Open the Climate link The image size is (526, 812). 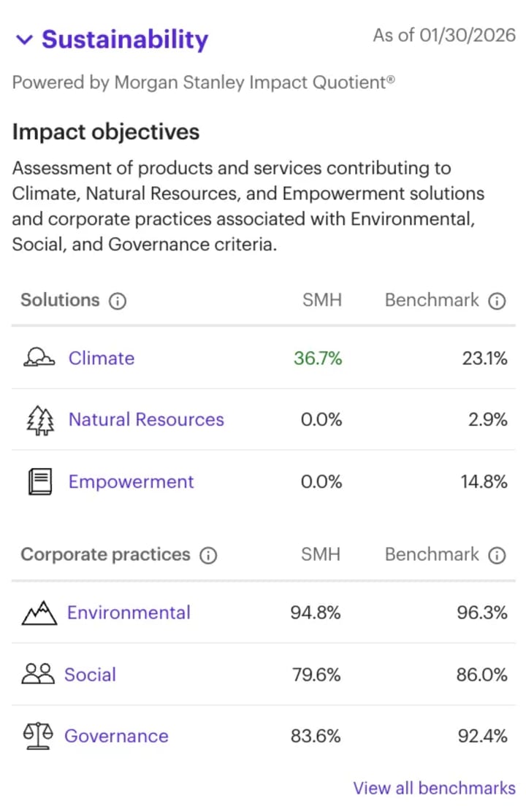(x=102, y=359)
